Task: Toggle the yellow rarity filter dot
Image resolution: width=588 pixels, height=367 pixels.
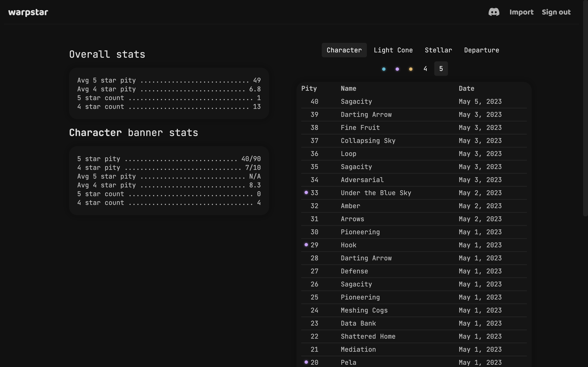Action: click(x=411, y=69)
